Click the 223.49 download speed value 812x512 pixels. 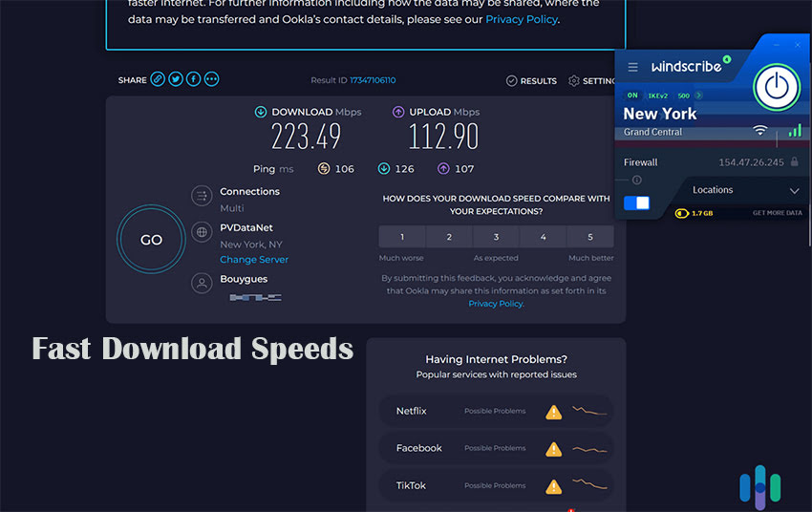click(x=306, y=137)
